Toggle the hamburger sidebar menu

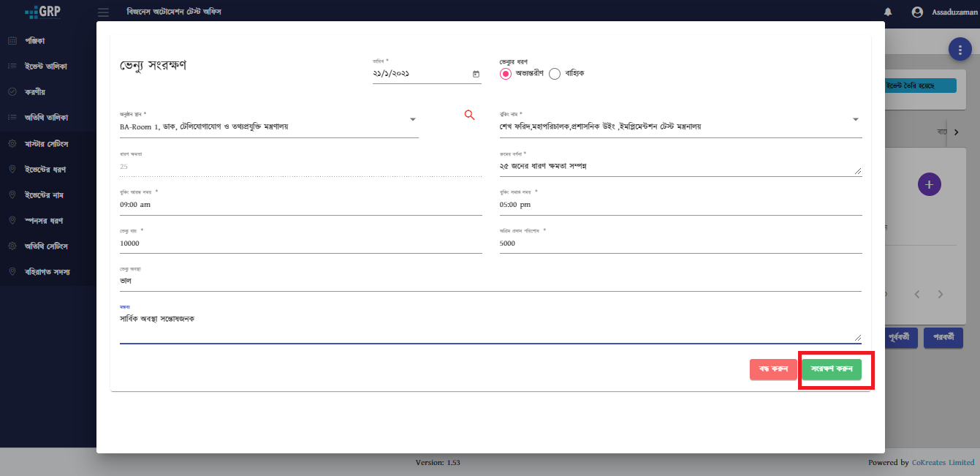(x=103, y=12)
